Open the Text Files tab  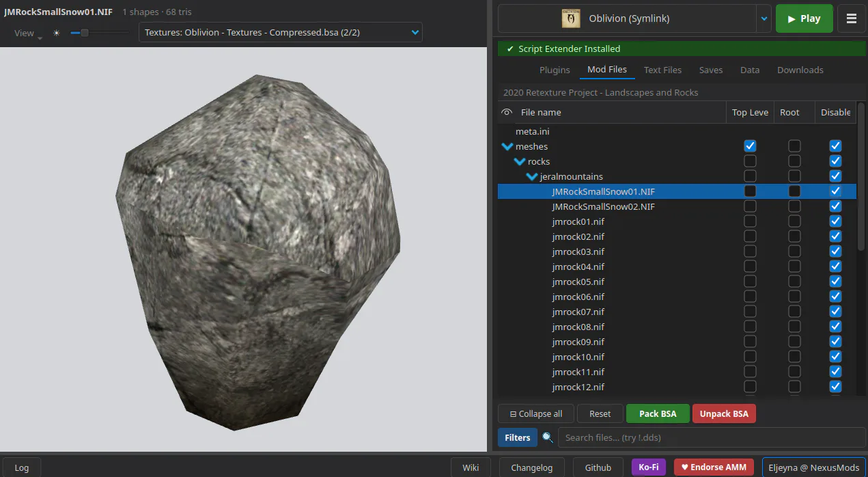click(662, 70)
